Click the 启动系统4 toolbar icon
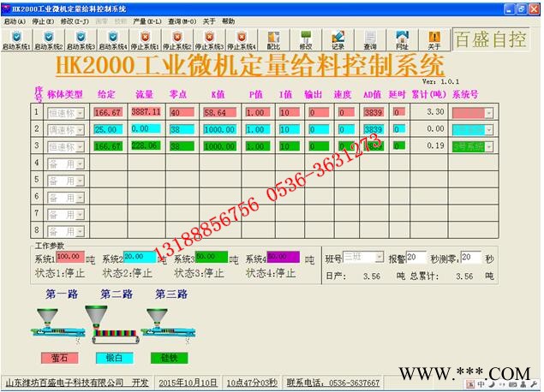 tap(113, 40)
